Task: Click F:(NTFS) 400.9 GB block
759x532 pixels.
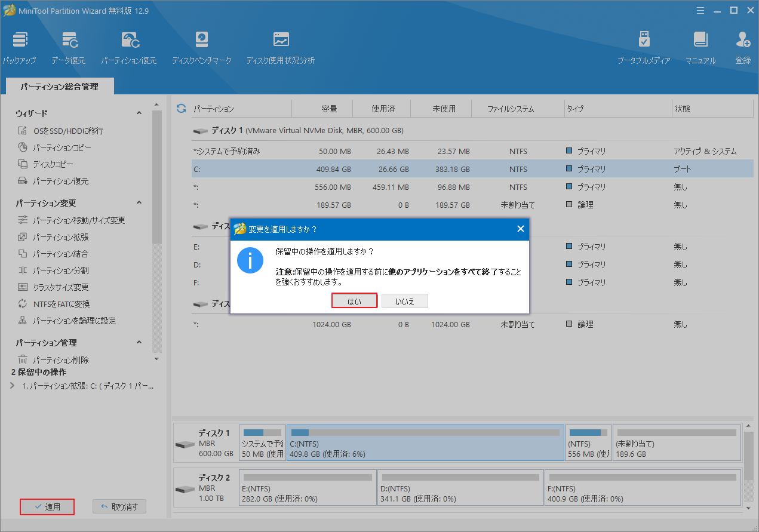Action: click(x=643, y=487)
